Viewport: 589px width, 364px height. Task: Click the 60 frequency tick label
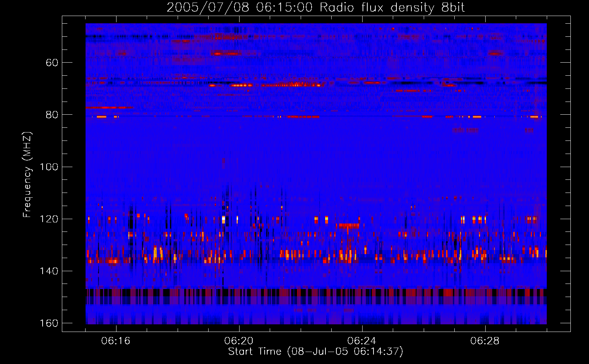coord(52,63)
